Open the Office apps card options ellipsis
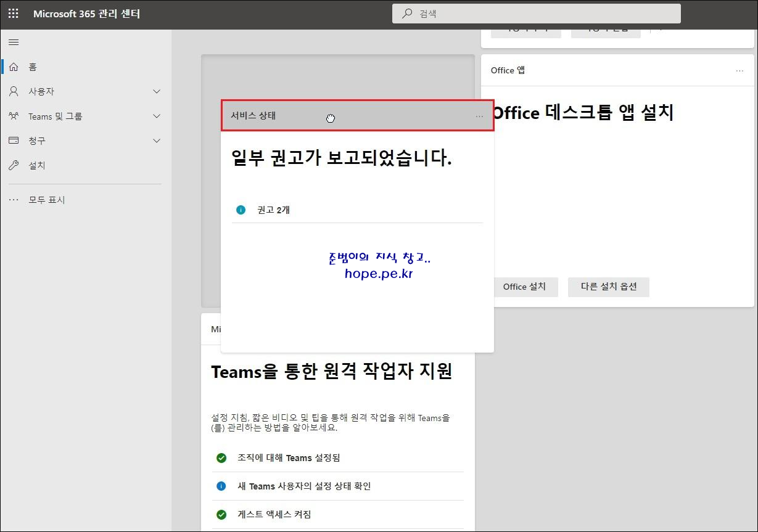 pyautogui.click(x=739, y=71)
